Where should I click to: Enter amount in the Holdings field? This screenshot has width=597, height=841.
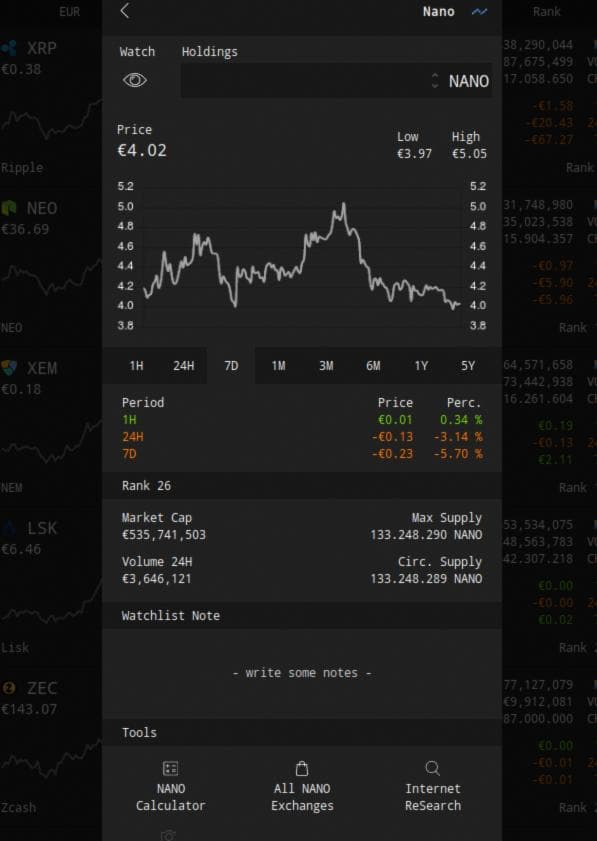coord(336,81)
